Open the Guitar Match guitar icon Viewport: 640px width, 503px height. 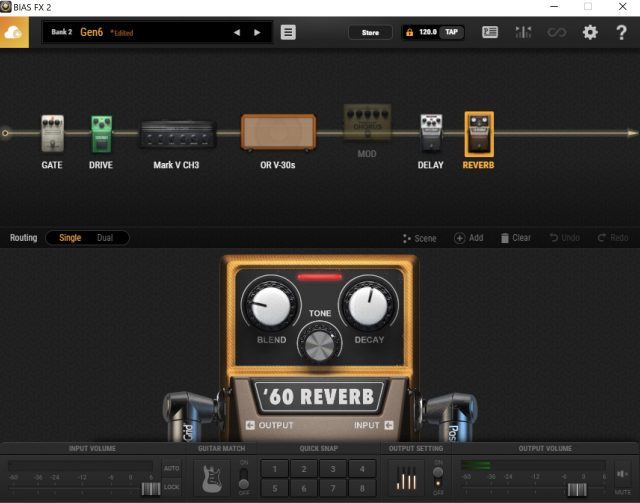[x=212, y=478]
